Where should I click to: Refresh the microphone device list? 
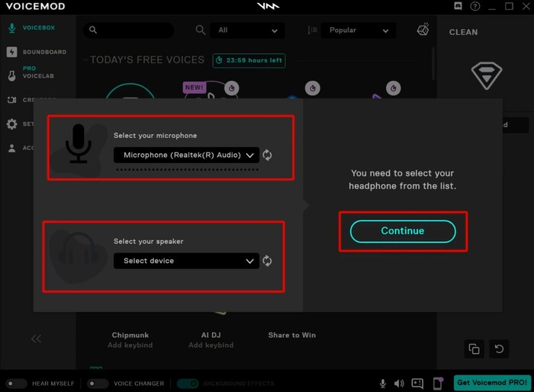(x=267, y=156)
